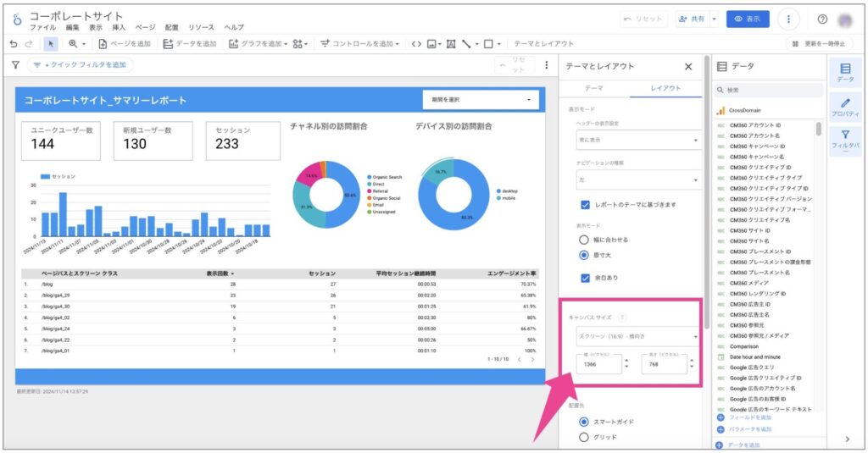868x453 pixels.
Task: Select the スマートガイド radio button
Action: (583, 422)
